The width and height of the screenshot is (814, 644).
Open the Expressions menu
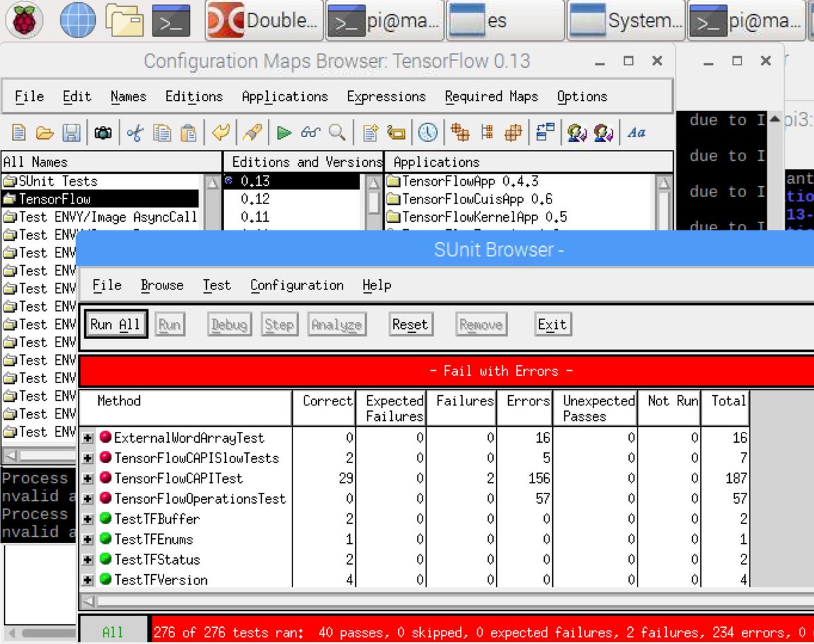click(x=386, y=96)
